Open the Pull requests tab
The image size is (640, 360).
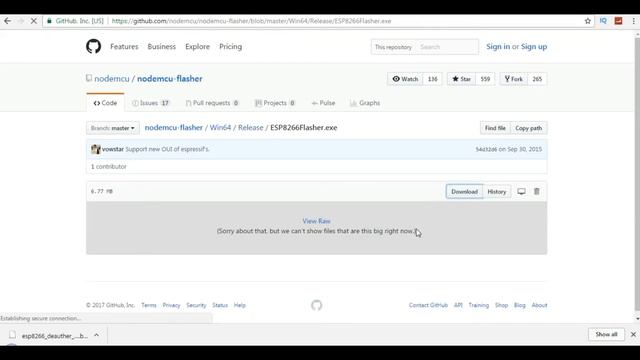click(212, 103)
